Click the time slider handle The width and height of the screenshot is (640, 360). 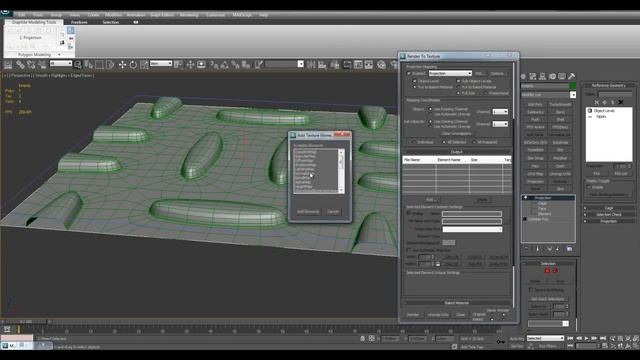pyautogui.click(x=25, y=322)
